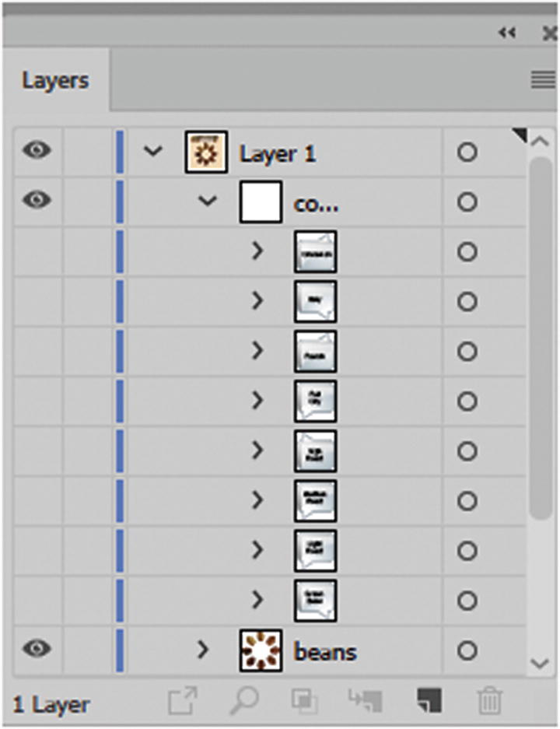
Task: Click the target circle beside beans
Action: (x=467, y=652)
